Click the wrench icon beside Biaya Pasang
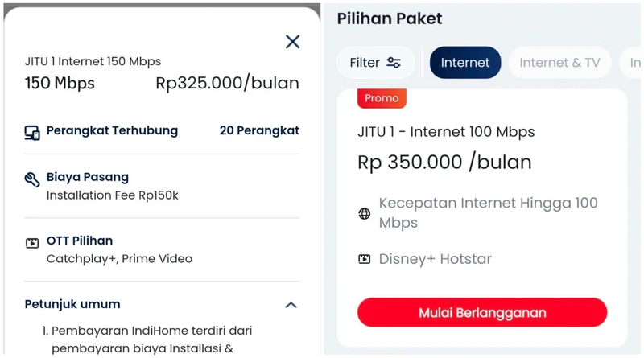 pos(32,179)
